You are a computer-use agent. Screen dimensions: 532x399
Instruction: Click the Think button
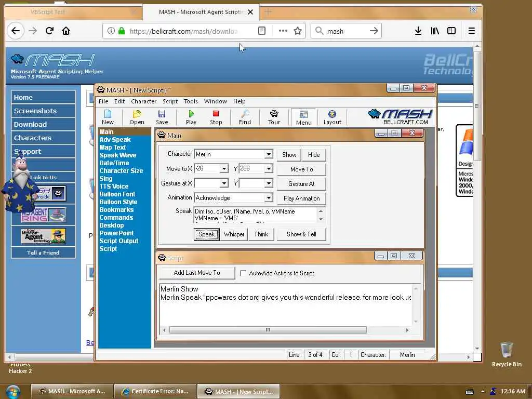(261, 234)
